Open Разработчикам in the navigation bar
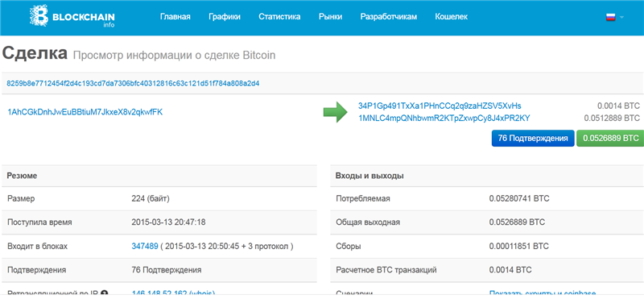This screenshot has height=299, width=644. click(389, 17)
